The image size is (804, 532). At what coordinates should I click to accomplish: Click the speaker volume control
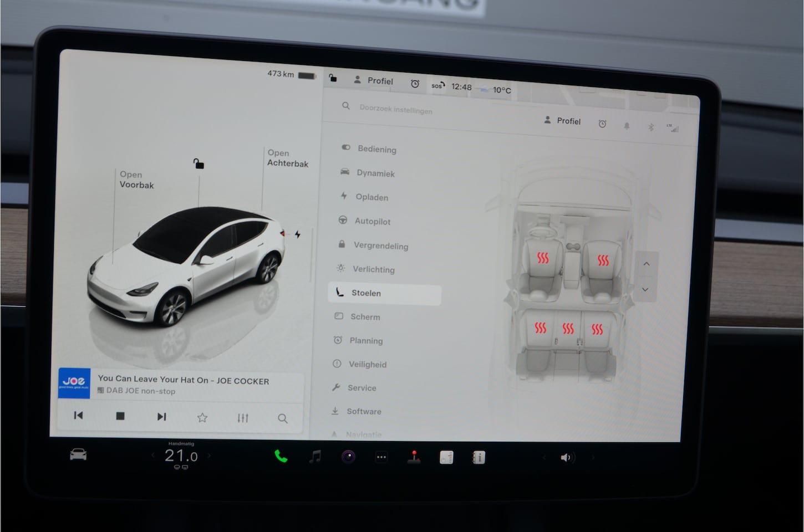pyautogui.click(x=566, y=457)
